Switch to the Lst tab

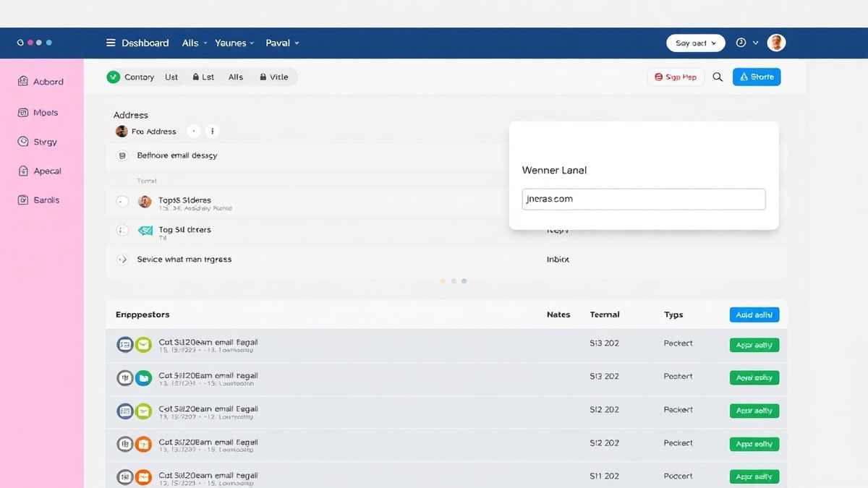[x=203, y=77]
